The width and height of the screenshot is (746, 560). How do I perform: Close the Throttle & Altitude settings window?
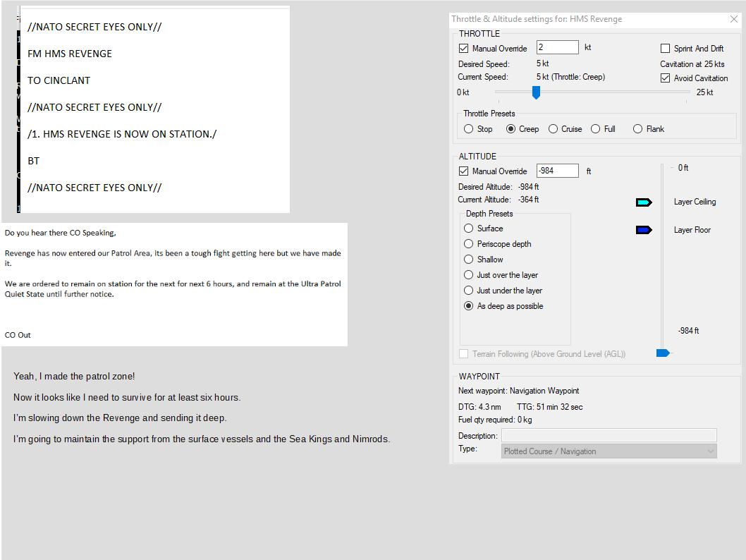tap(733, 19)
